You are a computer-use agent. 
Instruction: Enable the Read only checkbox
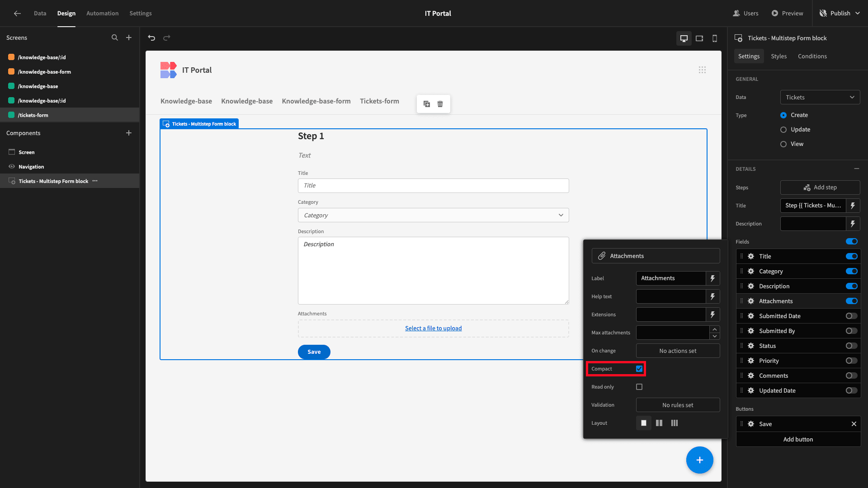(639, 387)
